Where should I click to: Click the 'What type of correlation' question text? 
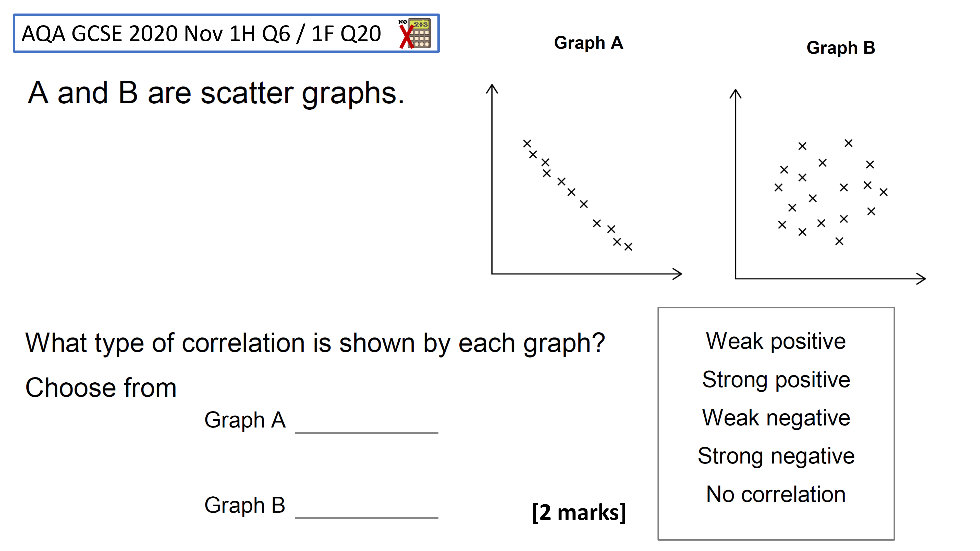315,343
